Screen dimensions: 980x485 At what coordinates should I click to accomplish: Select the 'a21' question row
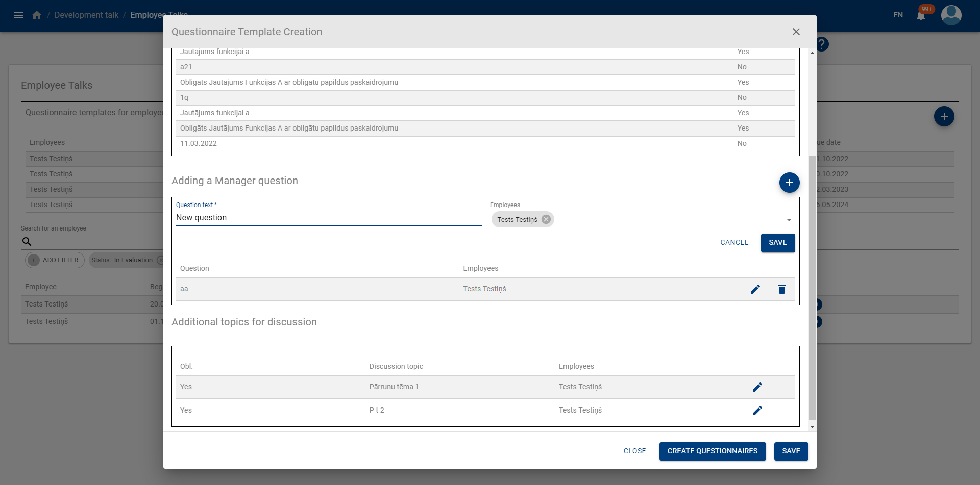point(485,67)
